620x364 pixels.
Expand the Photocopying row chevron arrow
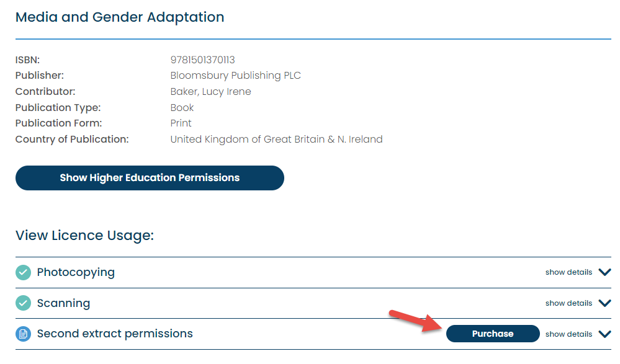pyautogui.click(x=605, y=272)
